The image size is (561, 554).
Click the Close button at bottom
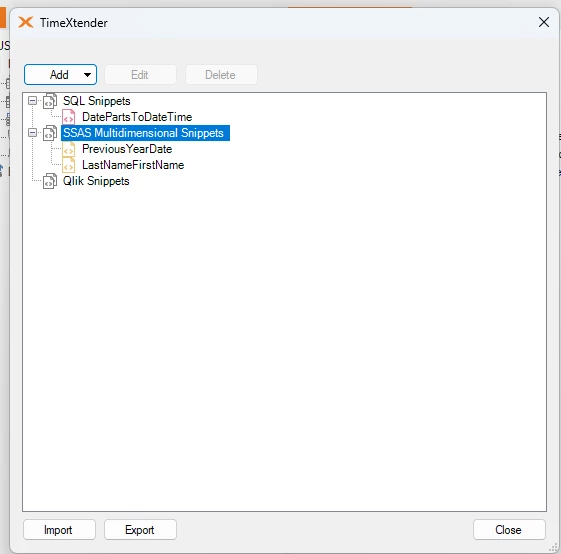click(509, 529)
